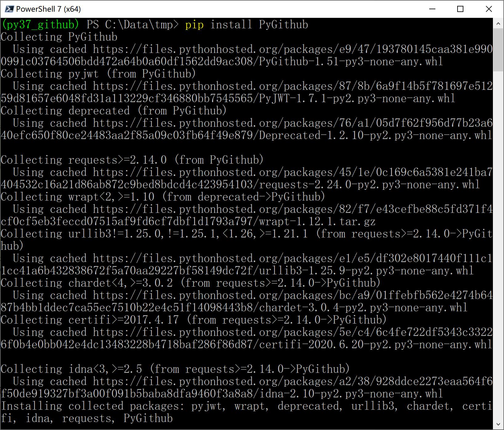Click 'certifi-2020.6.20-py2.py3-none-any.whl' filename
The width and height of the screenshot is (504, 430).
tap(375, 344)
